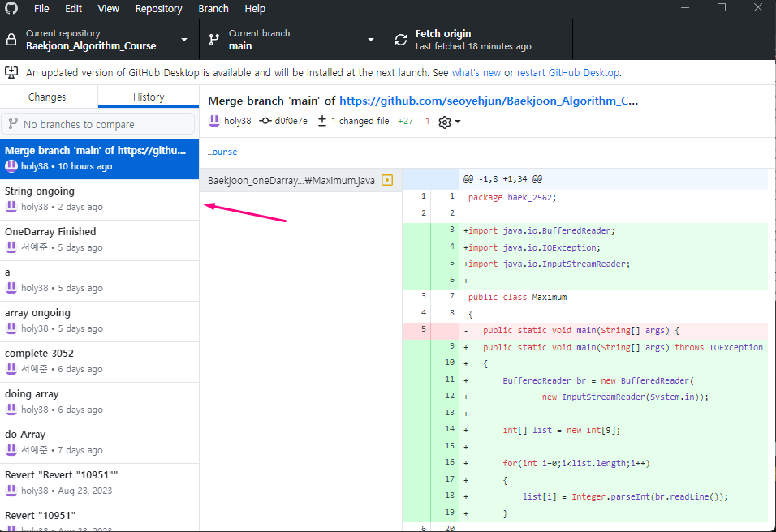Click the repository lock icon

click(x=11, y=40)
